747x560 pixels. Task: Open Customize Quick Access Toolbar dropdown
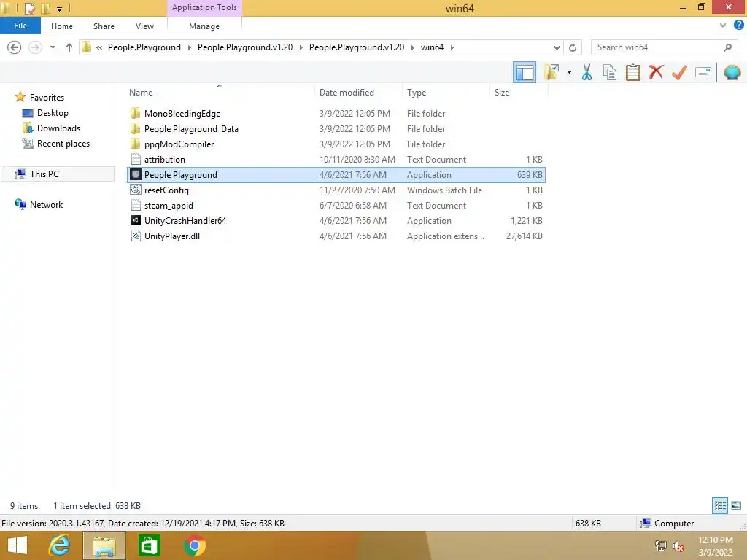pos(59,9)
